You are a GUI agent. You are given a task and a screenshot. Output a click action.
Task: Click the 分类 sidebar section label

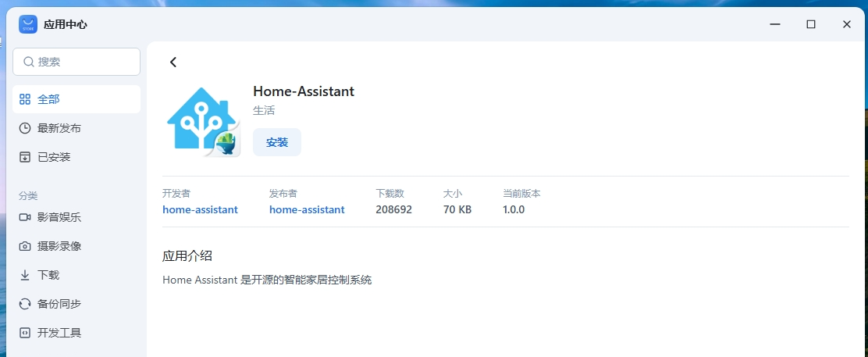(x=27, y=195)
